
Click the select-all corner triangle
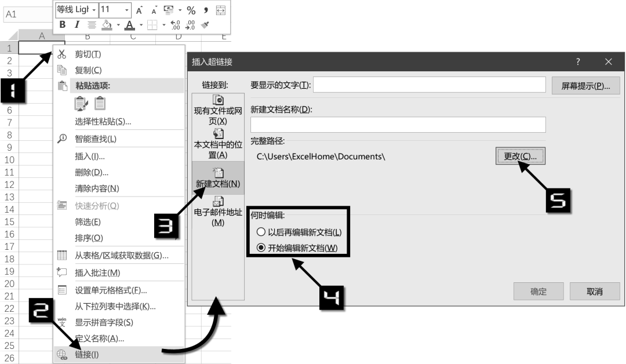click(x=13, y=36)
